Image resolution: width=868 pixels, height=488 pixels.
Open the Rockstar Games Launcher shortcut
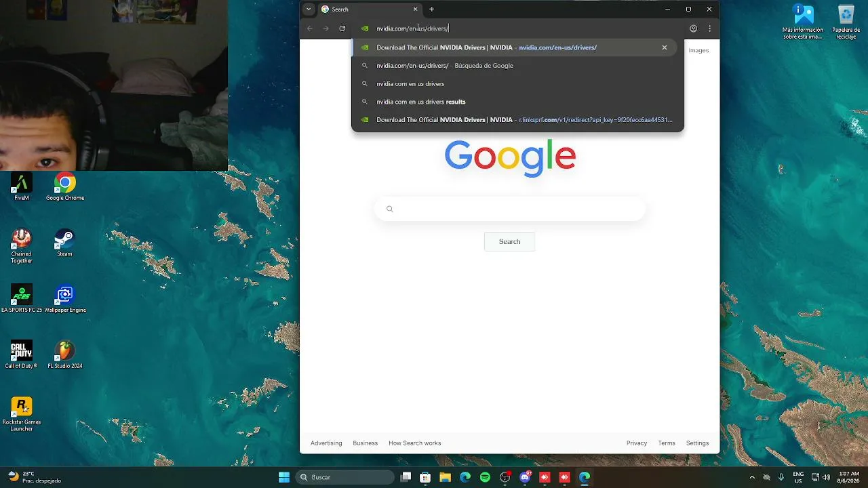[x=22, y=414]
